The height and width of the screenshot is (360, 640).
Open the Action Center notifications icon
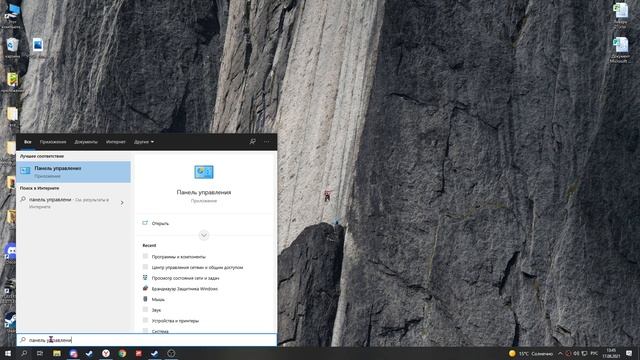click(629, 353)
